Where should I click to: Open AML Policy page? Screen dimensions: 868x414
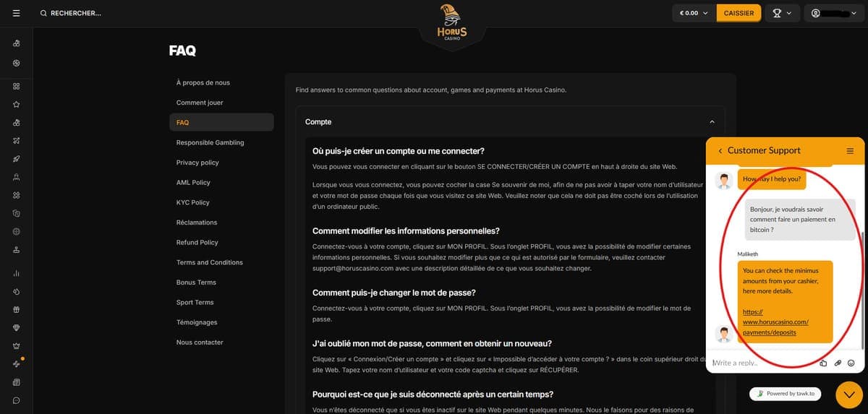click(x=193, y=183)
